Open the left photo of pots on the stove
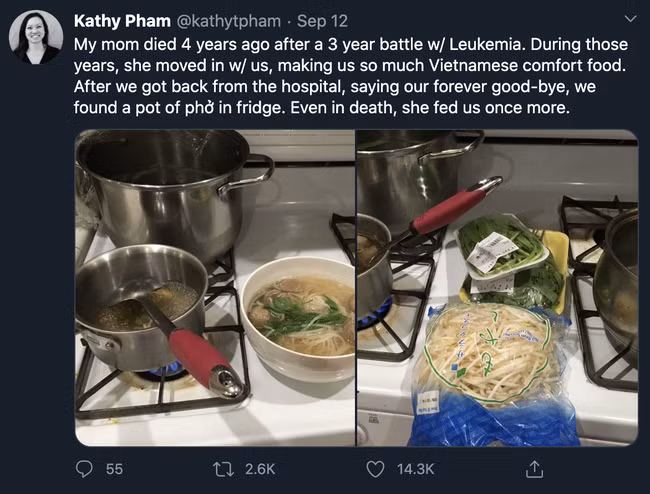 [215, 288]
